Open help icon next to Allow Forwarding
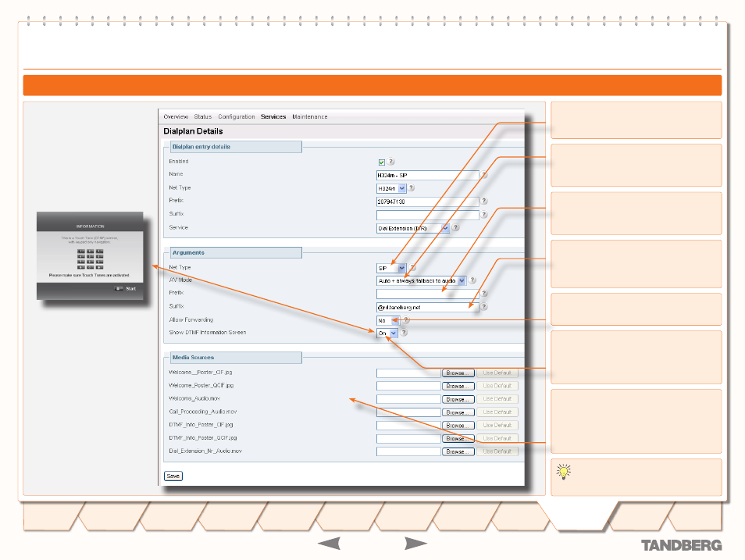 [406, 320]
